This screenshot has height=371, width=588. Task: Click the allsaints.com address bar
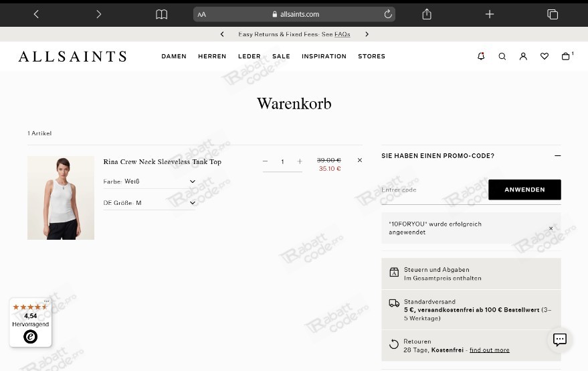click(x=294, y=14)
